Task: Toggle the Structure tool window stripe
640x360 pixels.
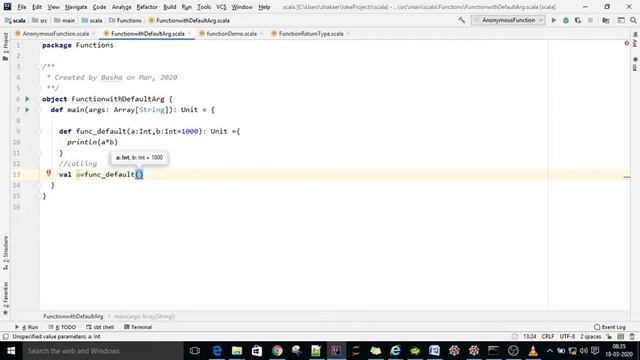Action: point(5,253)
